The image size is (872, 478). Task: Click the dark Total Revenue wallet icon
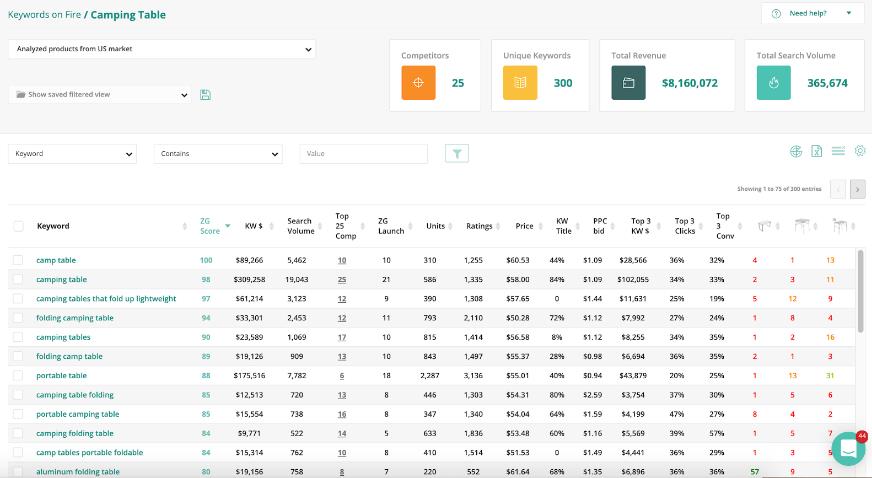[x=628, y=83]
